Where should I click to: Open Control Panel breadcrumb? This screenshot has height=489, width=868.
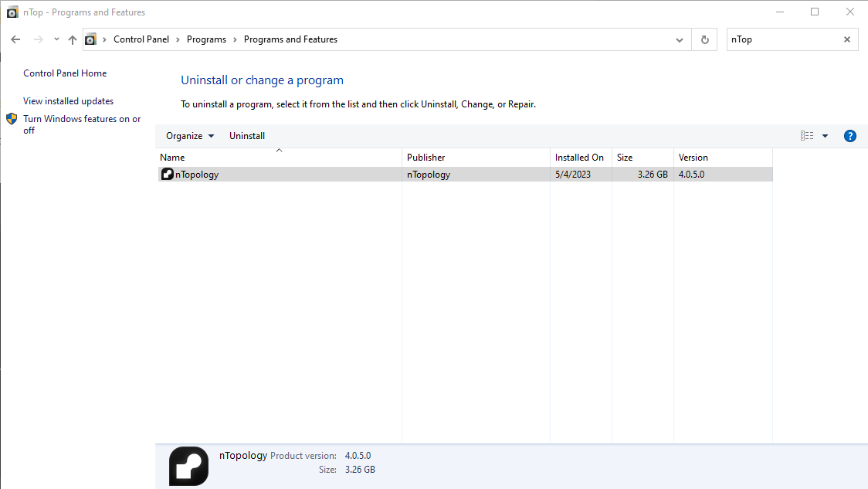click(x=141, y=39)
